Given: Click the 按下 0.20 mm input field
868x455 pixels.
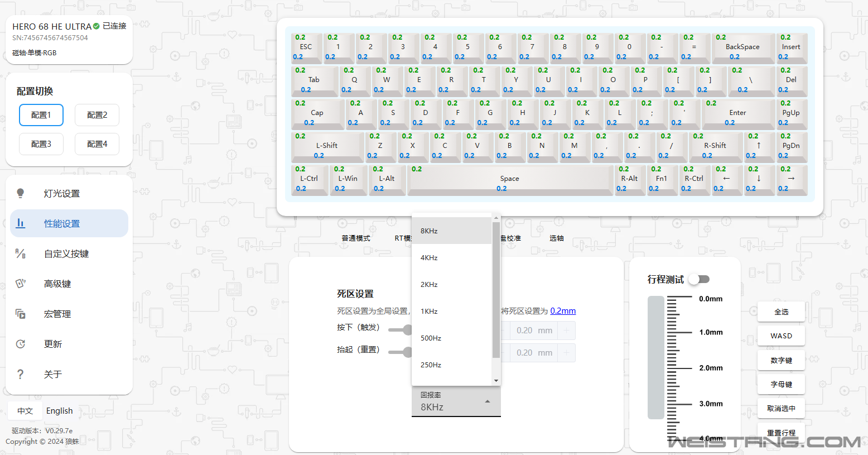Looking at the screenshot, I should pos(534,331).
